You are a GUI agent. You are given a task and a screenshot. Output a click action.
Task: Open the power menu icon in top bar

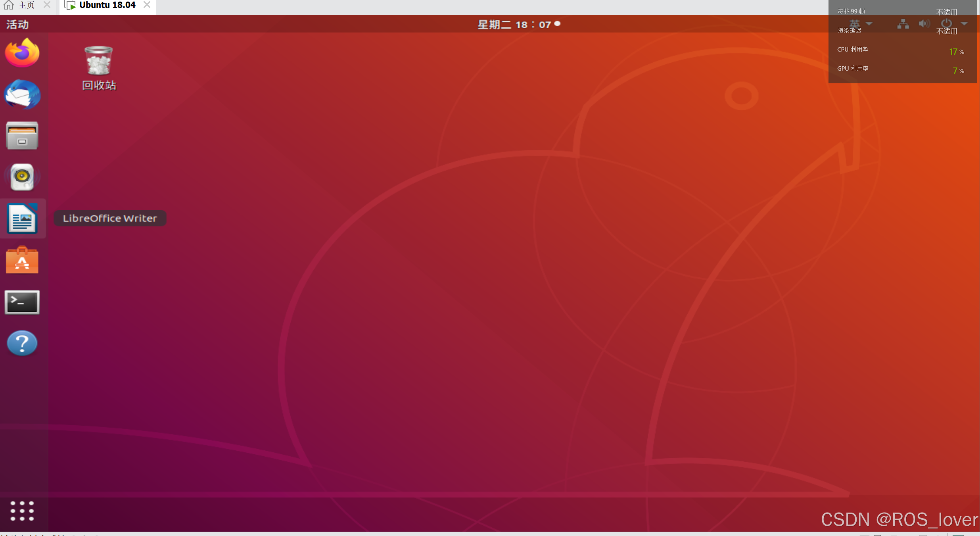coord(947,23)
